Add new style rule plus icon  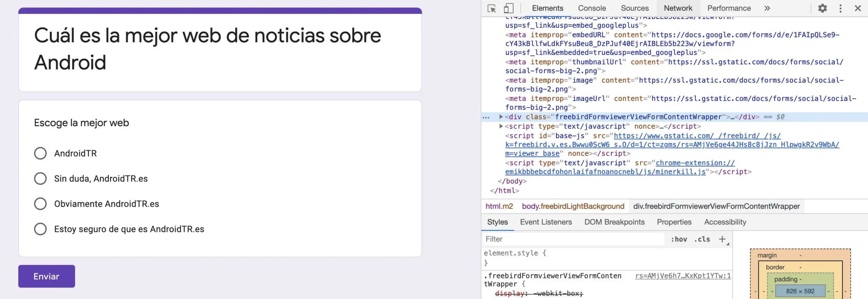[722, 239]
